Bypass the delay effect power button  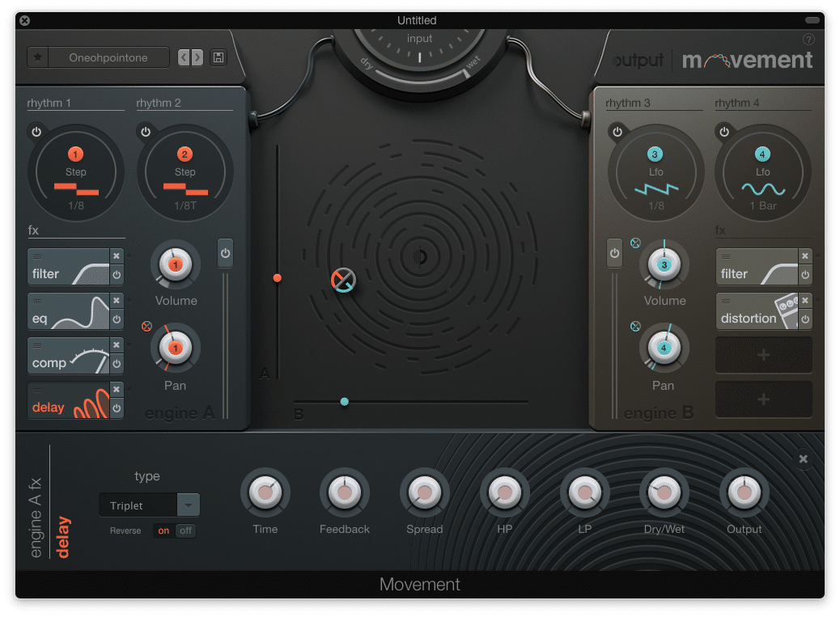click(117, 408)
